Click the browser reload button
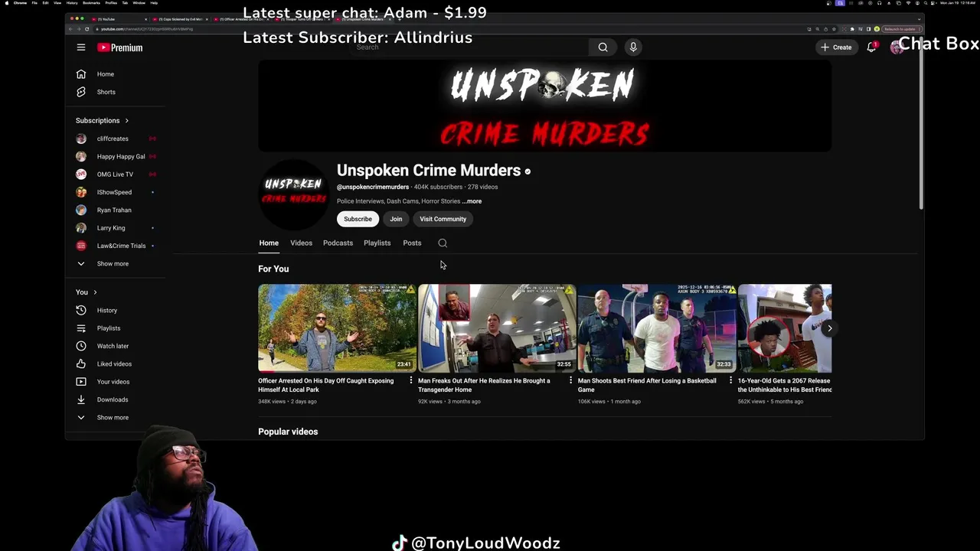 point(87,29)
